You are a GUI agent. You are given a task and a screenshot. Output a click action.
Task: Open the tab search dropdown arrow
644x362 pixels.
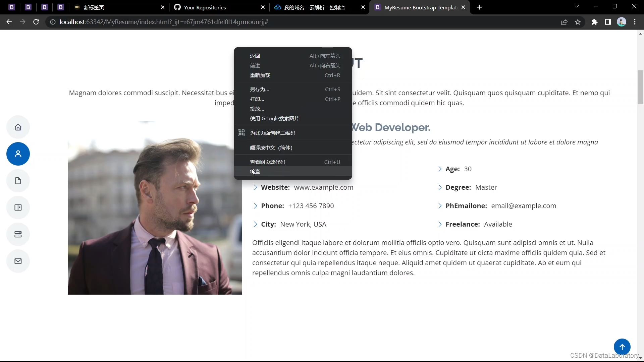click(577, 7)
